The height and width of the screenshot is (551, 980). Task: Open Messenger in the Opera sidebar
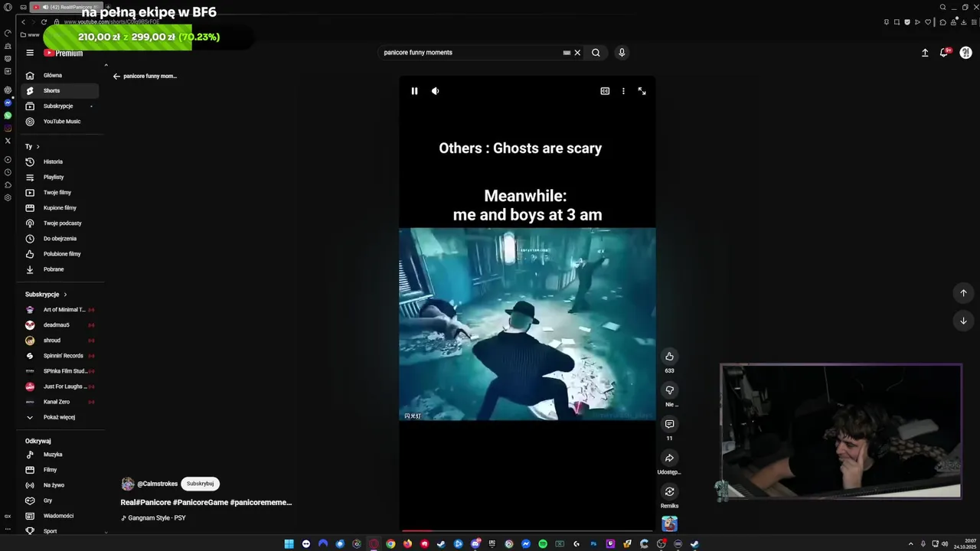8,103
